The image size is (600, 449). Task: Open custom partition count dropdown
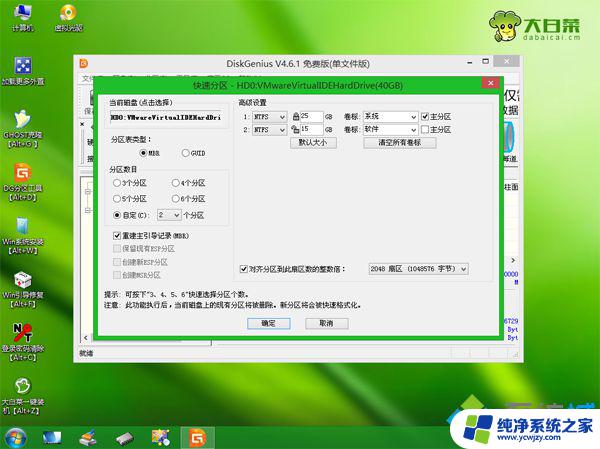[169, 215]
